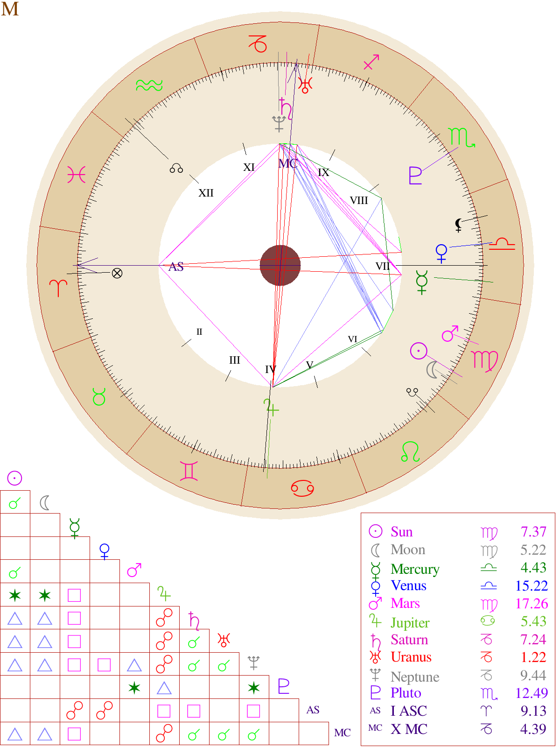The image size is (560, 747).
Task: Click Uranus header glyph in aspect grid
Action: pos(224,640)
